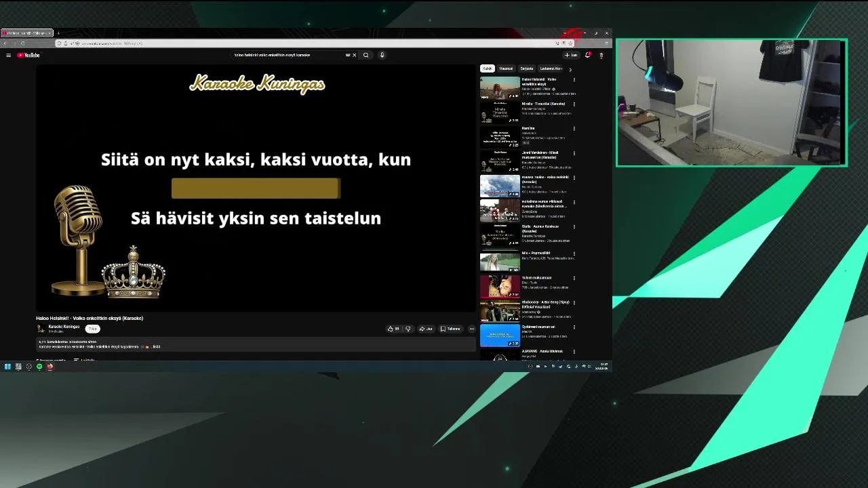Show more filter chips with the arrow

[570, 69]
